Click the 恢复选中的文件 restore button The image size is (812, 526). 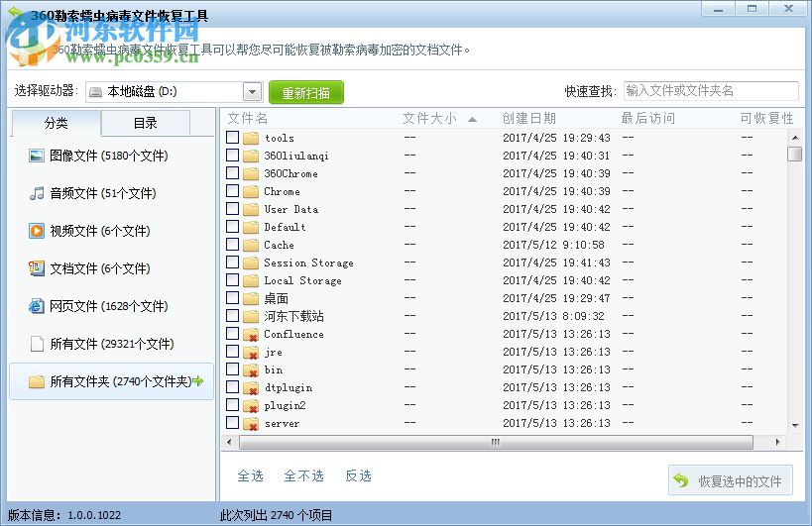pos(730,481)
